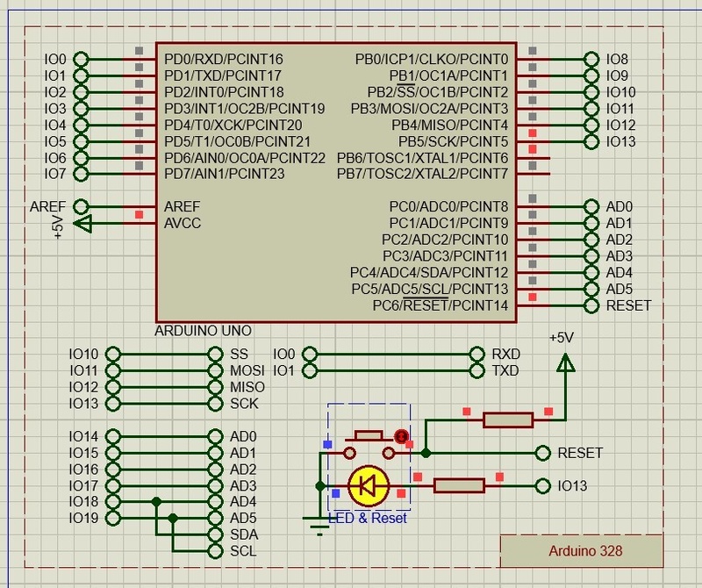
Task: Click the PB4/MISO/PCINT4 pin label
Action: point(450,125)
